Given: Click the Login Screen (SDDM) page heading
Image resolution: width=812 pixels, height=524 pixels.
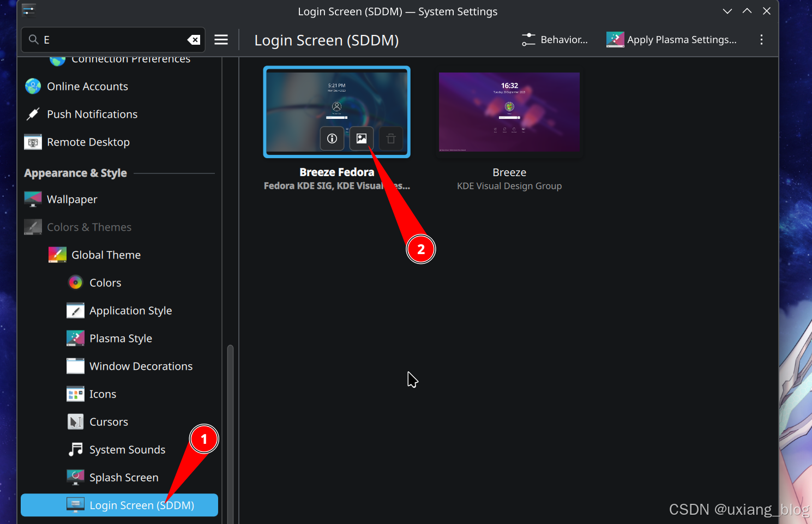Looking at the screenshot, I should [x=327, y=40].
